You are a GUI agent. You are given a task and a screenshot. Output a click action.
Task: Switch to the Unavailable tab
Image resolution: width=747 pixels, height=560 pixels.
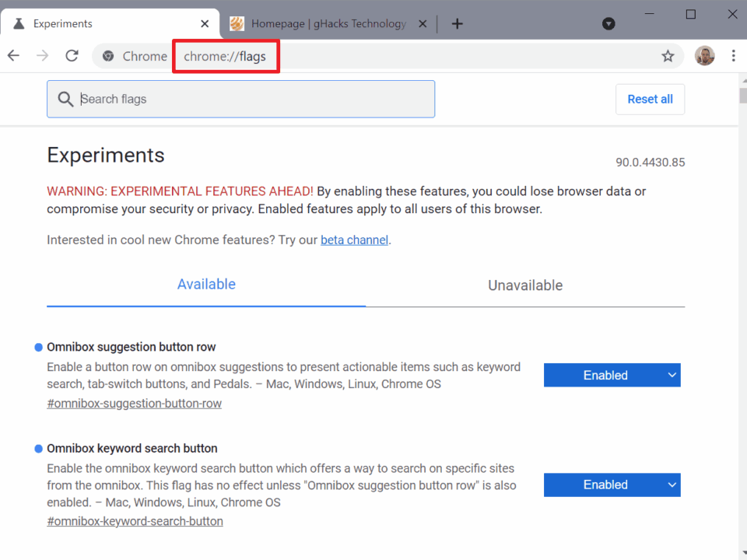tap(525, 285)
